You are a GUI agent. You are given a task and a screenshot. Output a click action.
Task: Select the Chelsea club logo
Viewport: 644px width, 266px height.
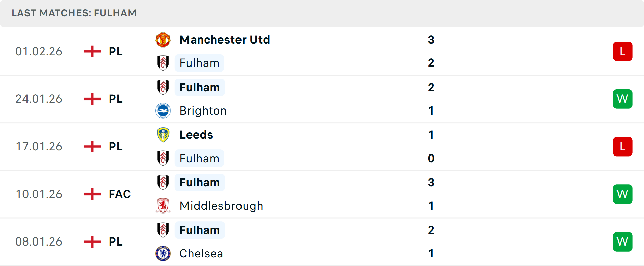click(x=163, y=253)
